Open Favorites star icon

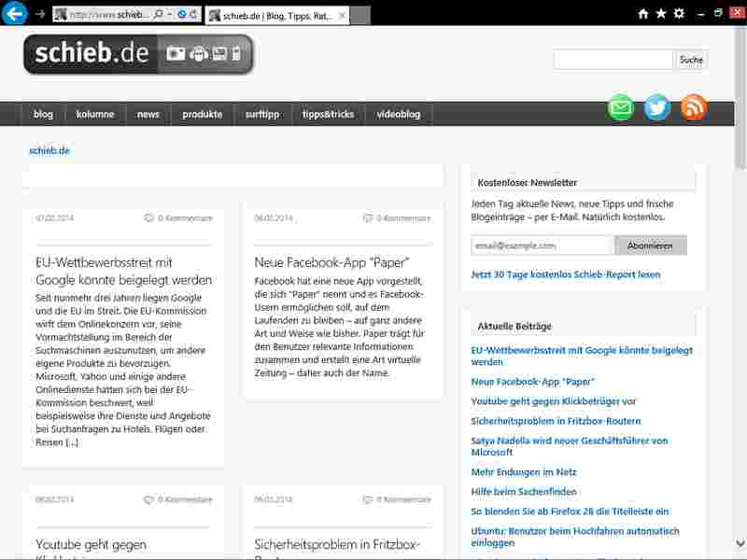tap(661, 13)
